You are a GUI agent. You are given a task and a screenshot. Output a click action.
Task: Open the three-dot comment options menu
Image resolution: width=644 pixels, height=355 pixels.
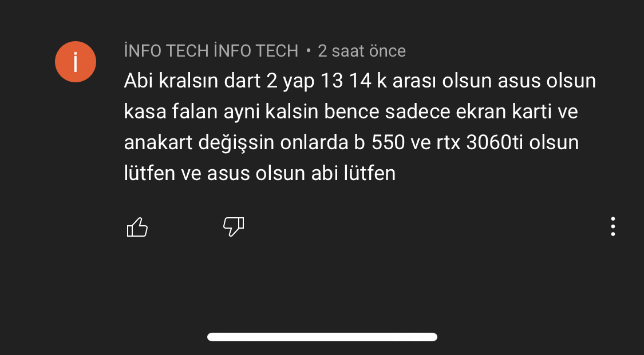[613, 226]
